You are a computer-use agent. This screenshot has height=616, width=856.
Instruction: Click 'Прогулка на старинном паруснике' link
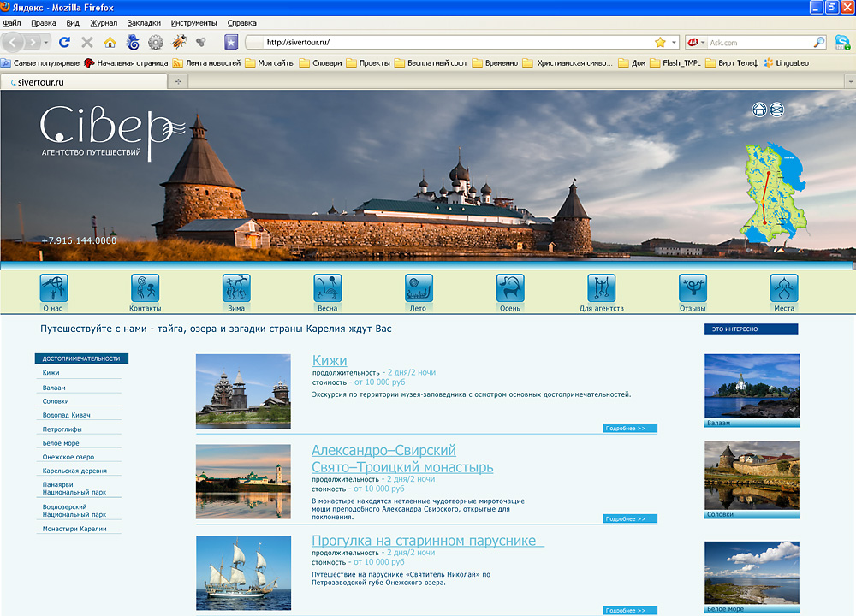427,541
